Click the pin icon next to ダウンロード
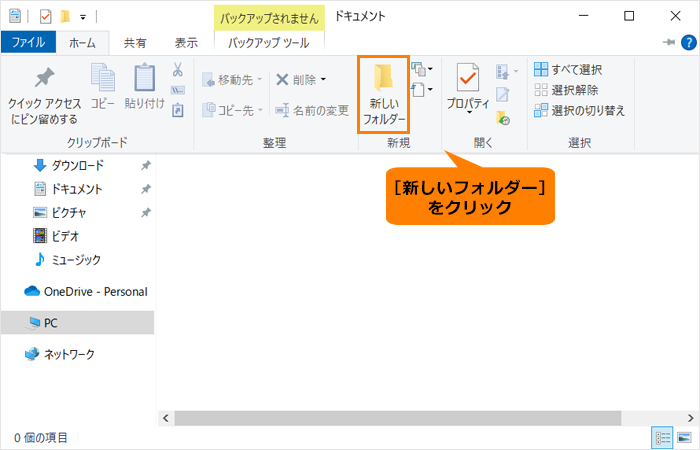 [146, 166]
